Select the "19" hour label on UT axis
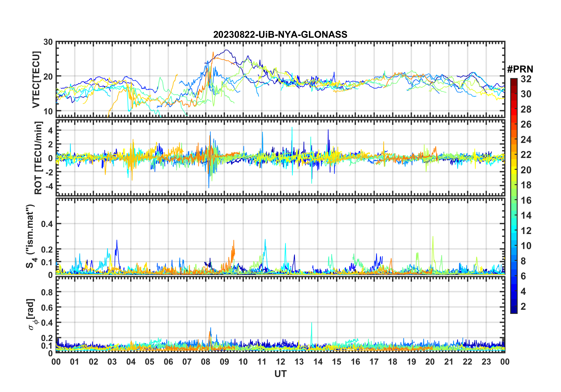Viewport: 561px width, 392px height. point(411,362)
